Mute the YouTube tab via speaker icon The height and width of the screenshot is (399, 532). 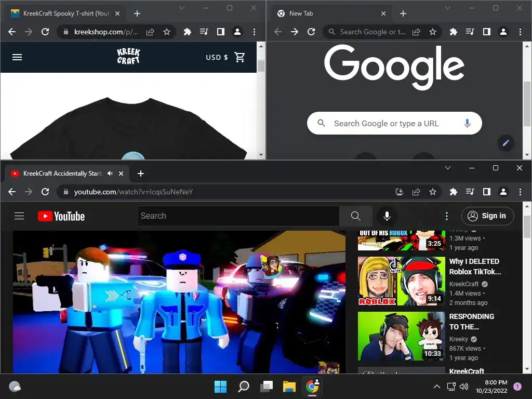click(110, 174)
